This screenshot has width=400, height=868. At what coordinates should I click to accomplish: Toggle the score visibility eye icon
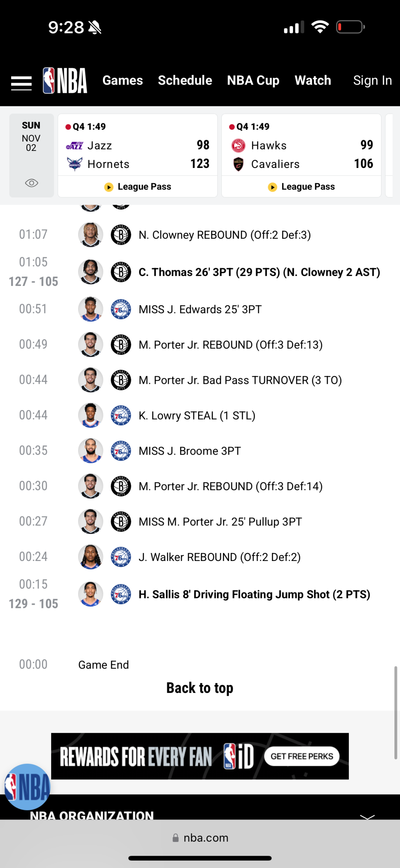pos(31,183)
